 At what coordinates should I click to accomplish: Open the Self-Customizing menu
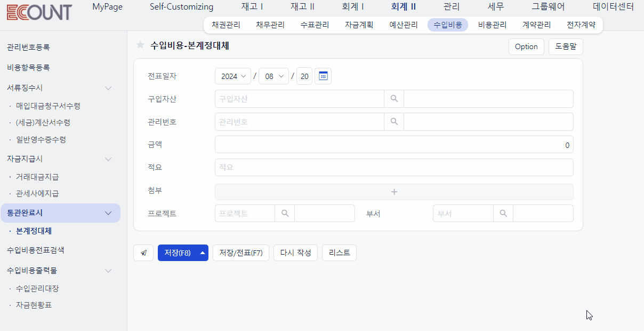pyautogui.click(x=181, y=7)
